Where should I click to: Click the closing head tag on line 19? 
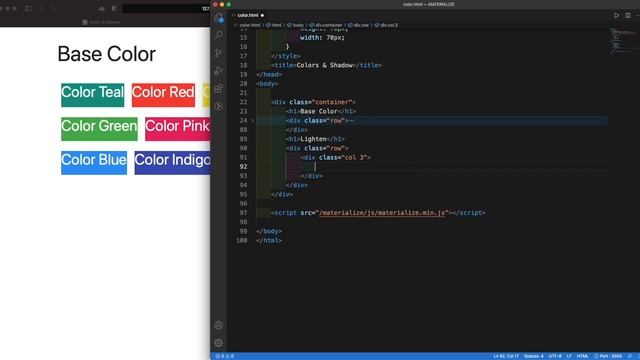(x=269, y=75)
